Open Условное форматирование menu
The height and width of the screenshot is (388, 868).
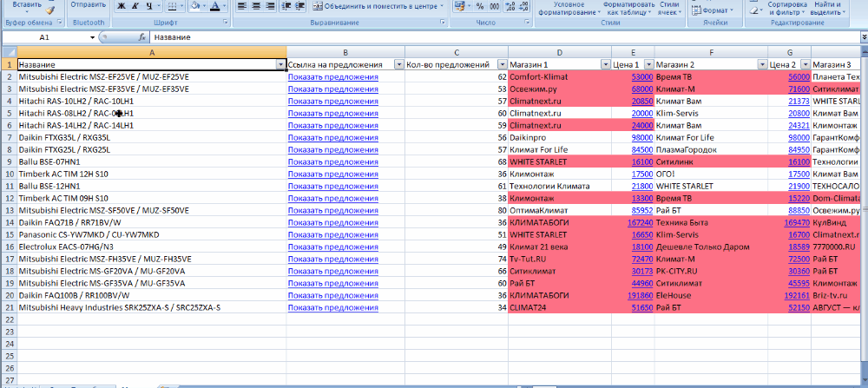(x=569, y=8)
